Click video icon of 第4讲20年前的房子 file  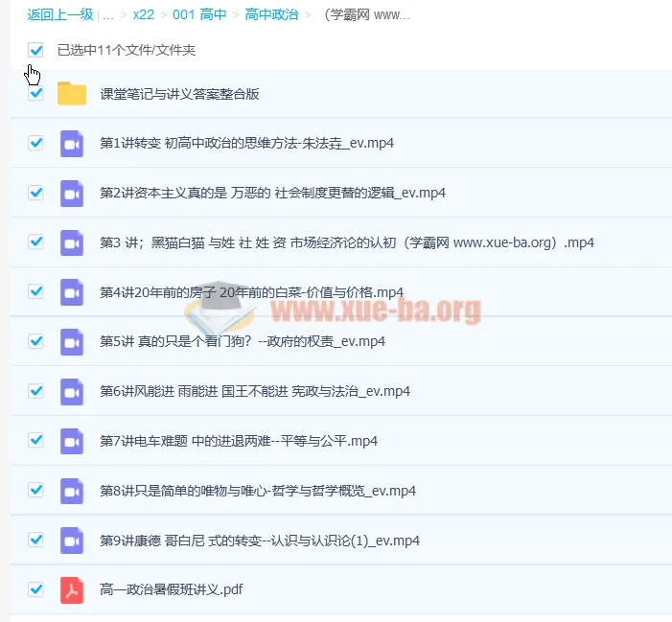pos(72,292)
